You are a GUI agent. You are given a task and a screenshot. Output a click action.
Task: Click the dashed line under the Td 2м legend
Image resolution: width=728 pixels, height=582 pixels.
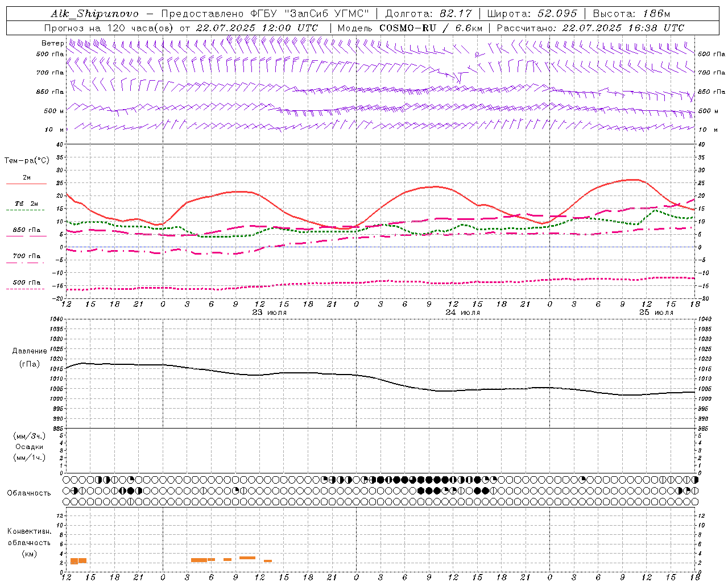[x=26, y=210]
